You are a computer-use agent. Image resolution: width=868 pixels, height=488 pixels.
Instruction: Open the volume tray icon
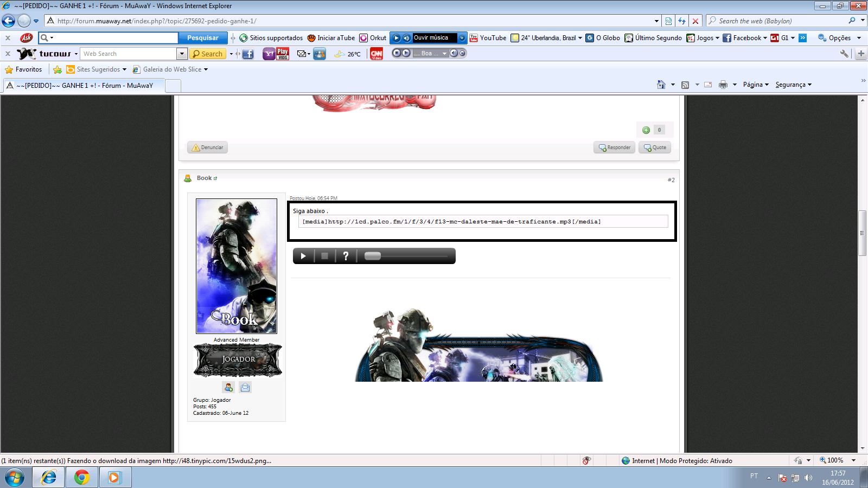tap(808, 478)
